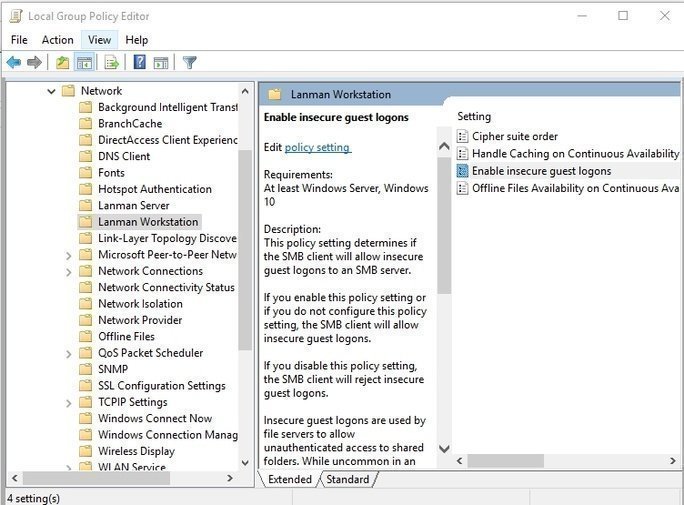
Task: Expand the Microsoft Peer-to-Peer Networking node
Action: tap(68, 256)
